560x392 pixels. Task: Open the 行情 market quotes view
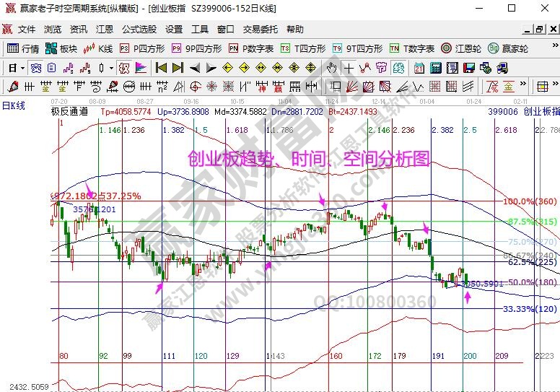coord(22,48)
